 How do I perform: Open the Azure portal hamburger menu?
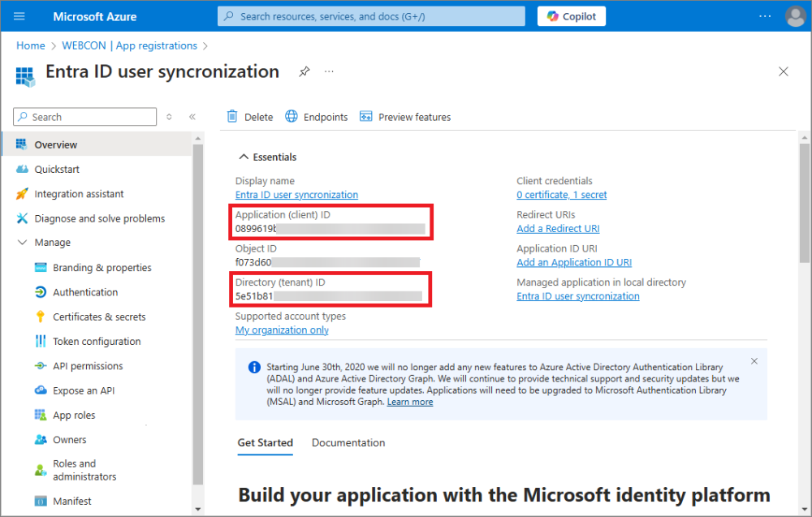pyautogui.click(x=19, y=16)
